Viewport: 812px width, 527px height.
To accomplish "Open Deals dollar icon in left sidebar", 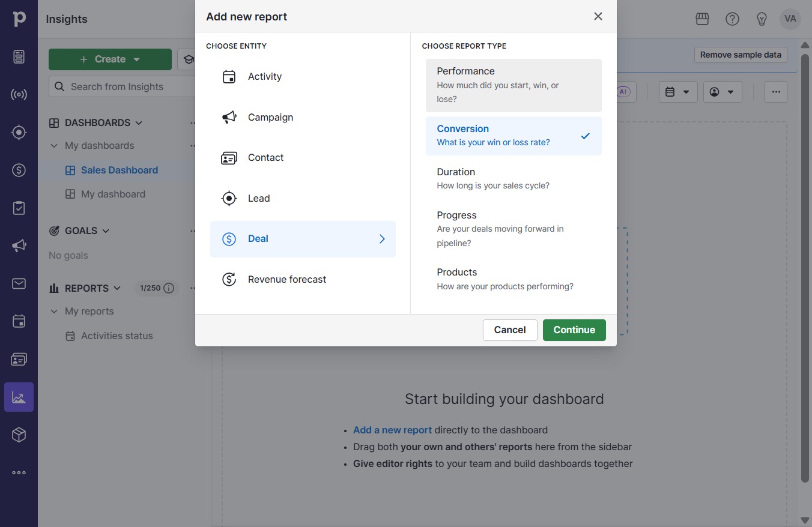I will [x=19, y=170].
